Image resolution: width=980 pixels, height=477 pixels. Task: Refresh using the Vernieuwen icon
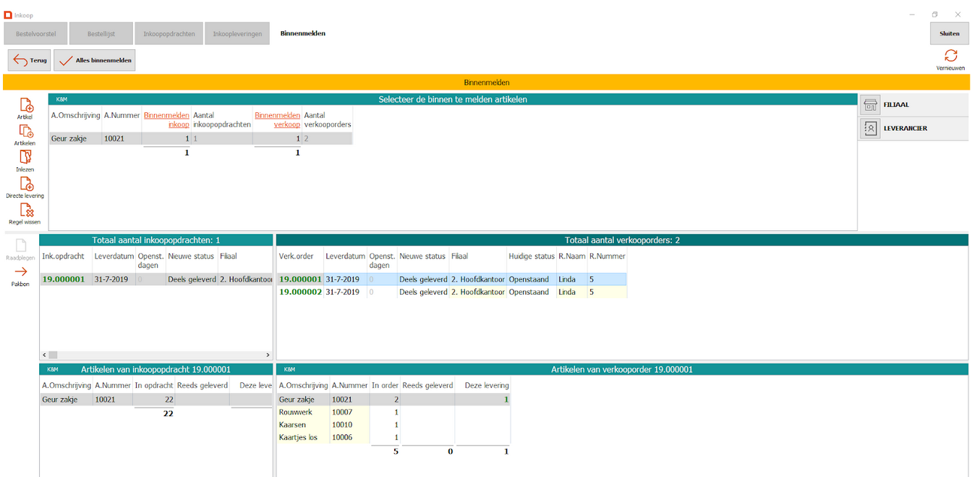[x=950, y=56]
